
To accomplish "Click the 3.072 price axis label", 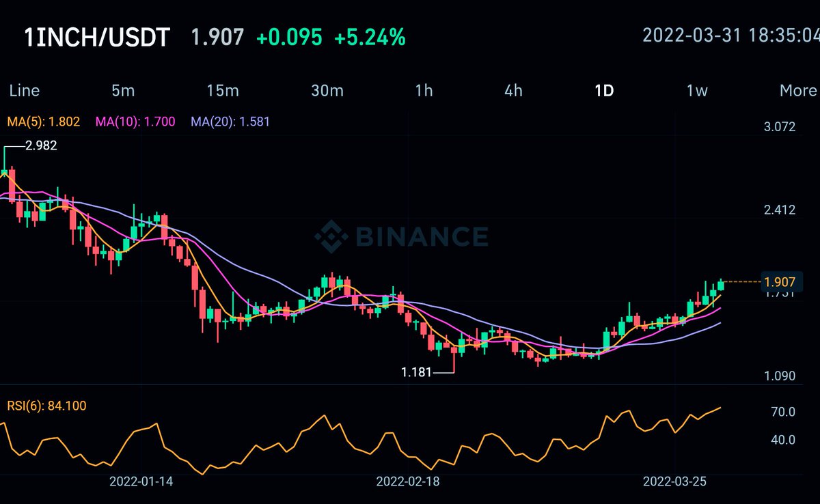I will (x=780, y=127).
